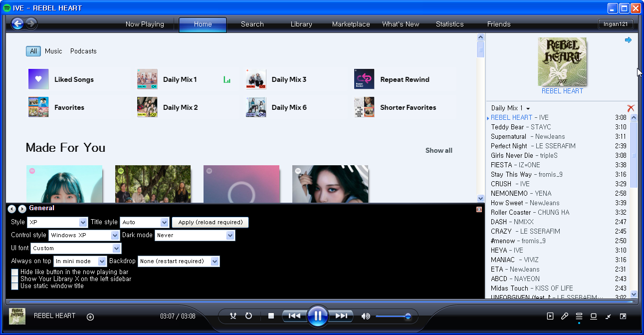Open the Style dropdown set to XP
This screenshot has width=644, height=335.
coord(57,222)
